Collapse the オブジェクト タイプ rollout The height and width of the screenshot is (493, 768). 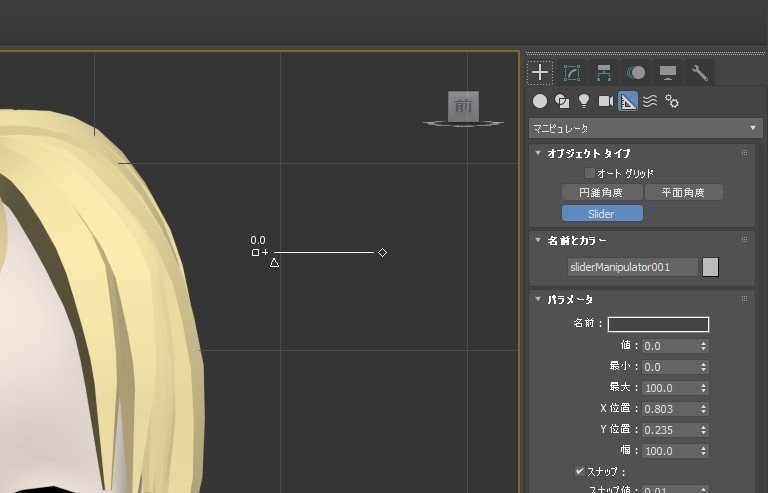538,153
